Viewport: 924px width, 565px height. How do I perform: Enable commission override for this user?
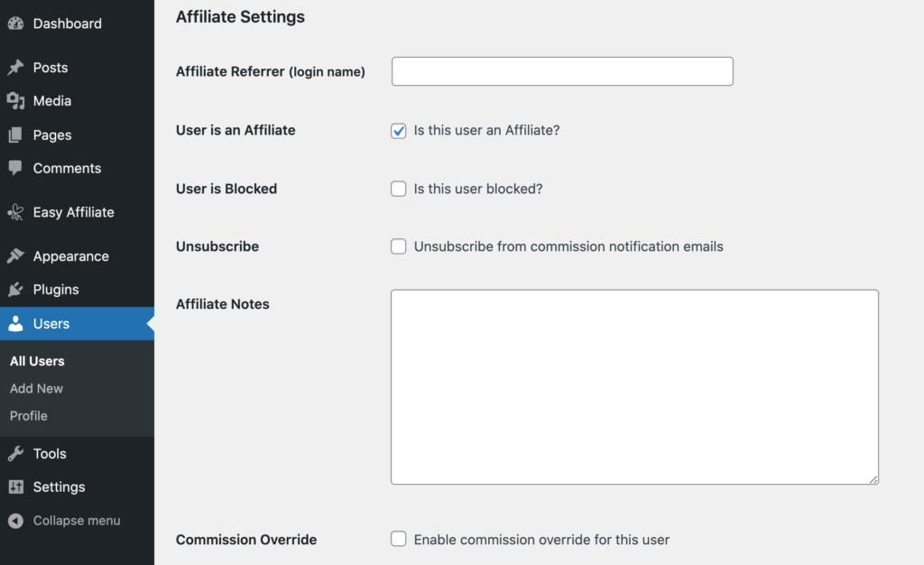point(398,539)
